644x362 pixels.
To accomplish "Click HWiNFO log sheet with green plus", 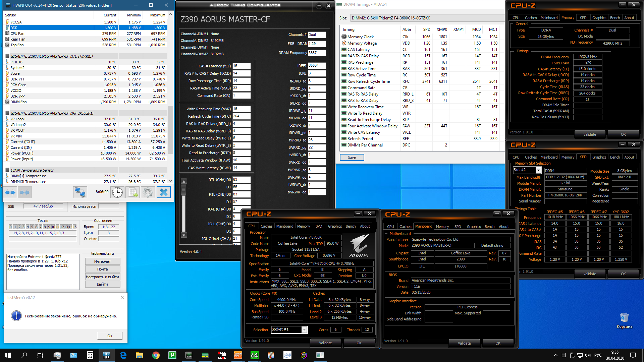I will 133,192.
